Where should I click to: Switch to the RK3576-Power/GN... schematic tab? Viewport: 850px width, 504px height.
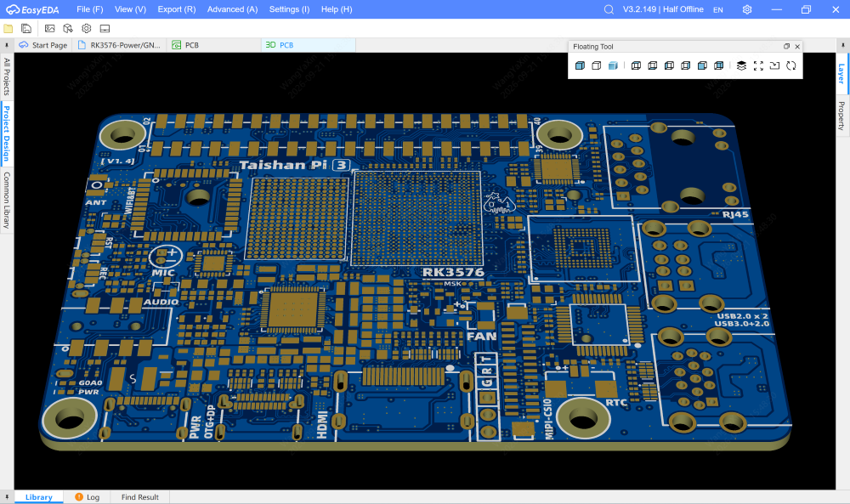(x=119, y=45)
